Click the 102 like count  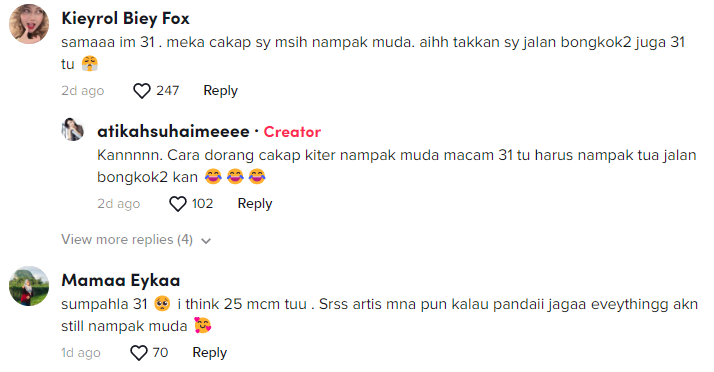pos(202,204)
